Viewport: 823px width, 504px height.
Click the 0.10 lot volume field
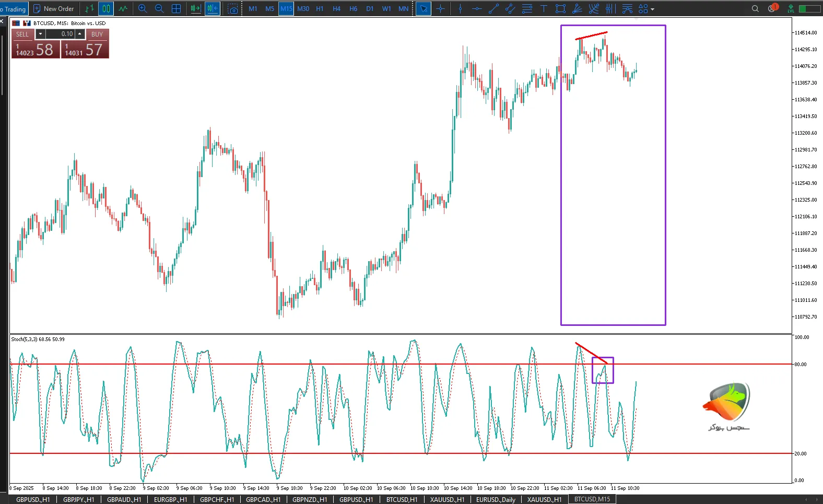coord(60,34)
